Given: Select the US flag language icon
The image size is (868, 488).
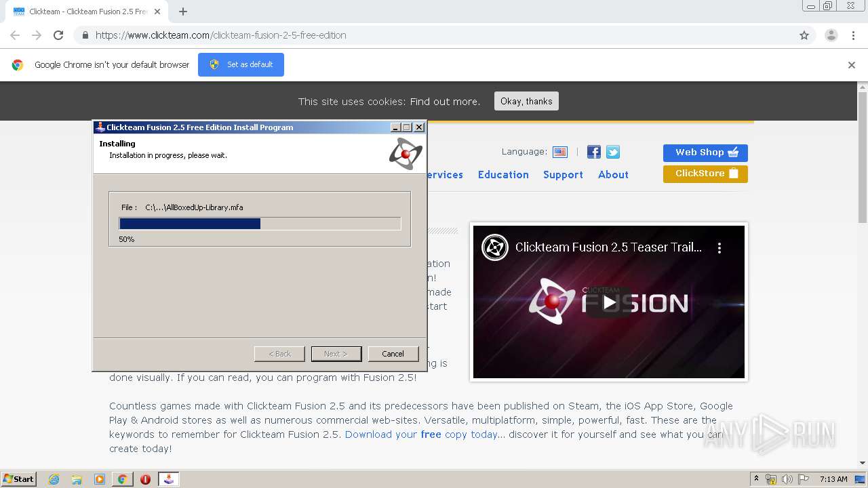Looking at the screenshot, I should click(560, 152).
